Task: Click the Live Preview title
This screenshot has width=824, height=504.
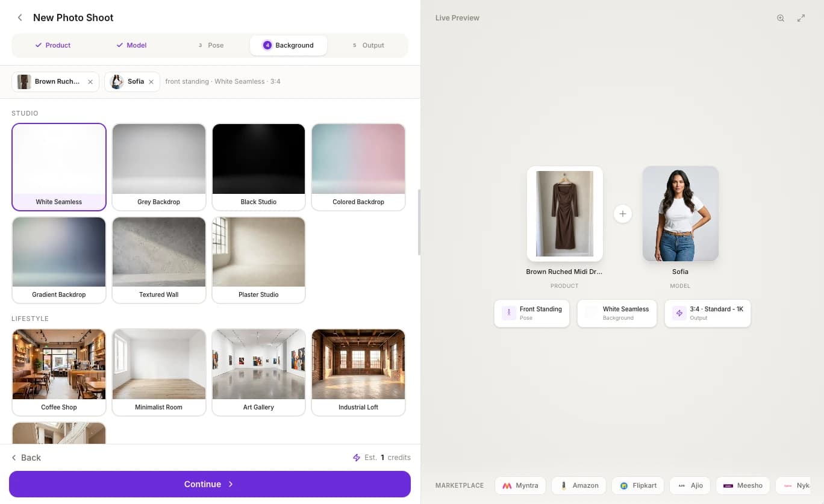Action: pyautogui.click(x=457, y=18)
